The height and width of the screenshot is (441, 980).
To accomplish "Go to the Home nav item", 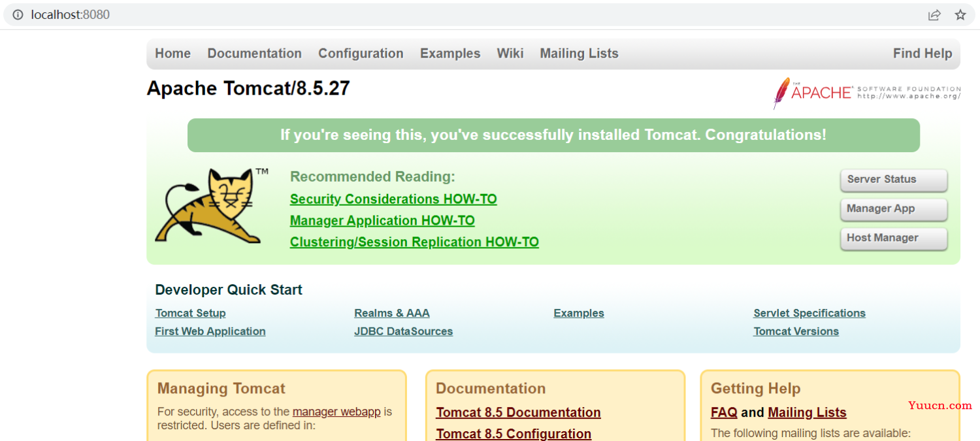I will click(x=172, y=54).
